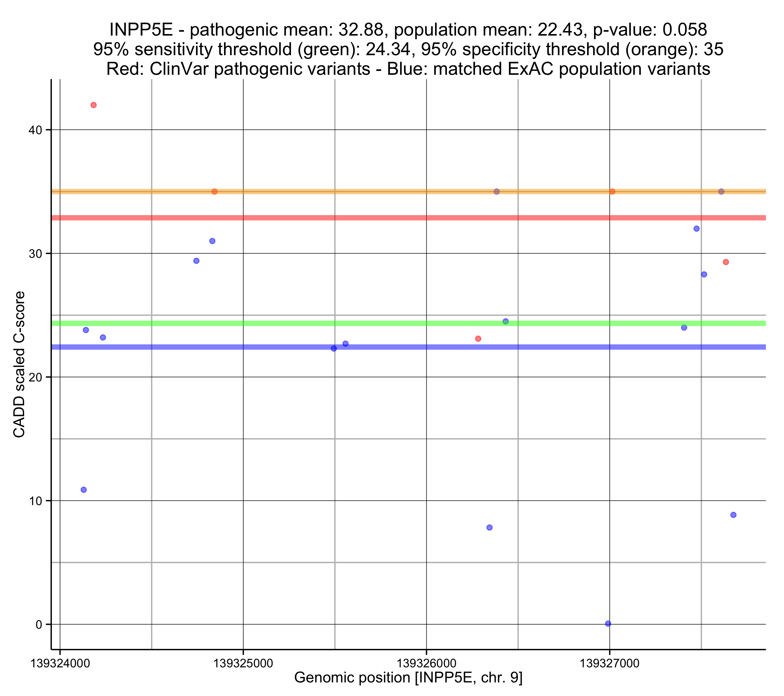Click the blue point near score 8 mid-plot
Viewport: 784px width, 696px height.
489,527
